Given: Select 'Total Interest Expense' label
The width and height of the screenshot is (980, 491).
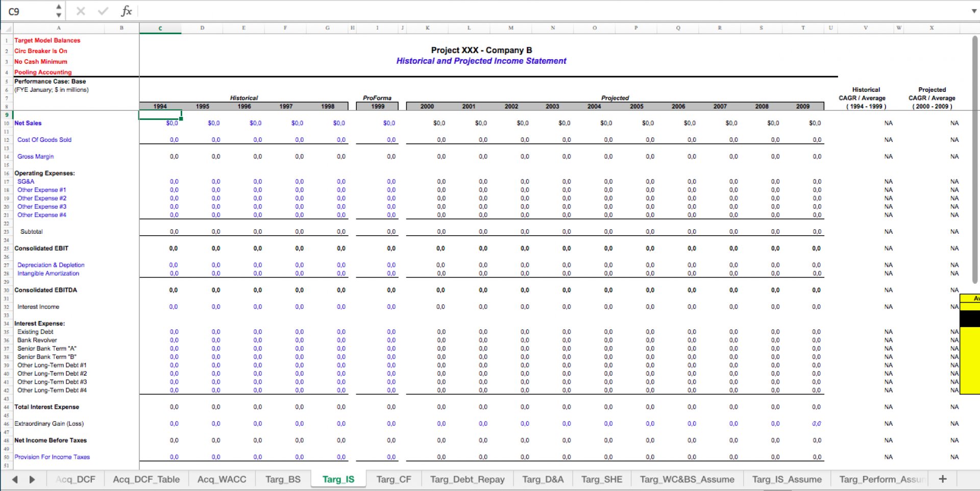Looking at the screenshot, I should coord(46,407).
